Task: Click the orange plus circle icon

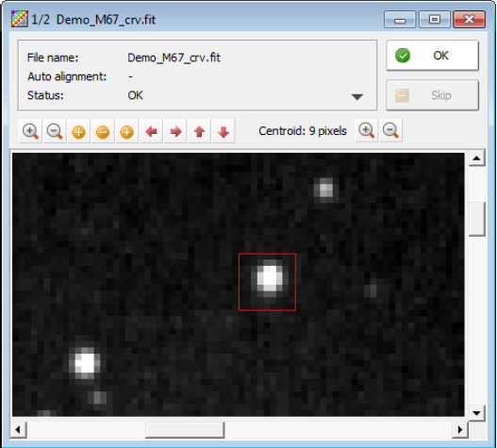Action: pos(78,132)
